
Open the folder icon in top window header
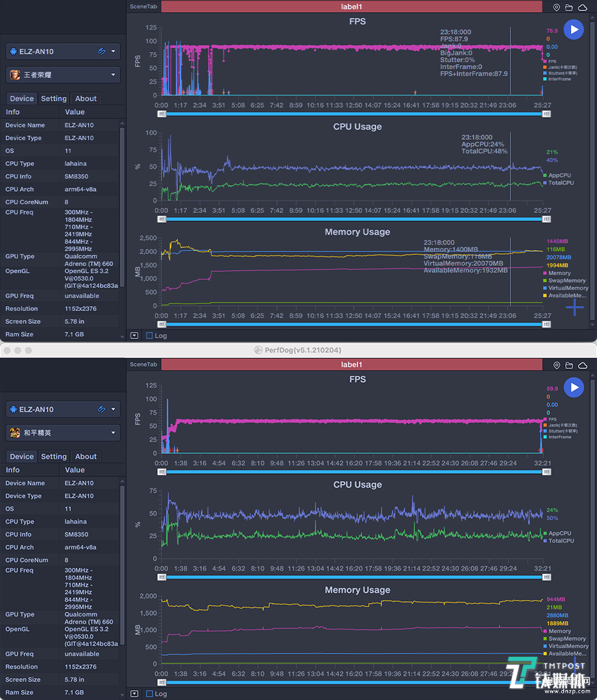coord(569,7)
